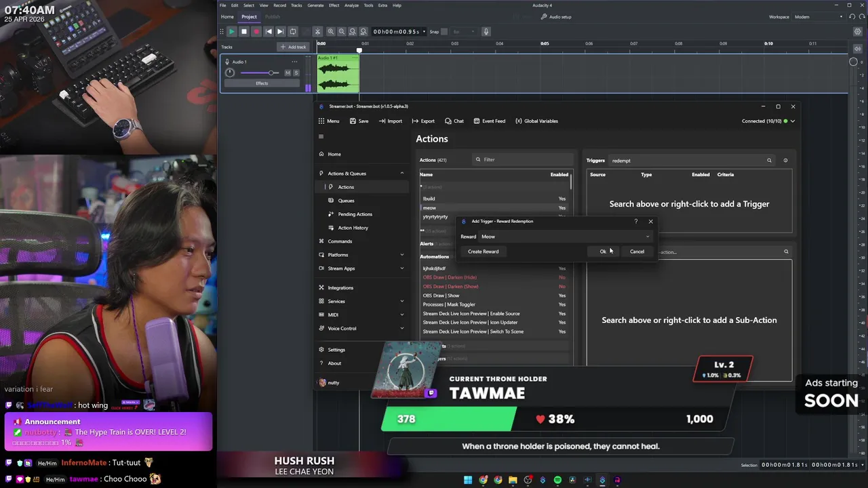Expand the Services section
Screen dimensions: 868x488
click(361, 301)
